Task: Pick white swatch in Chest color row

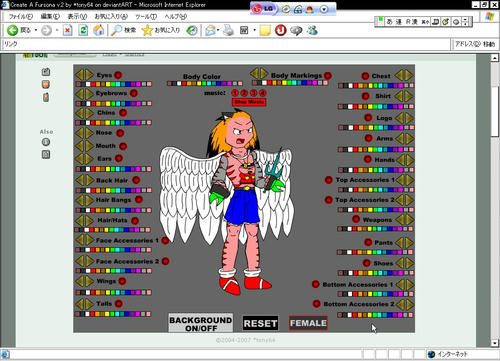Action: pos(350,86)
